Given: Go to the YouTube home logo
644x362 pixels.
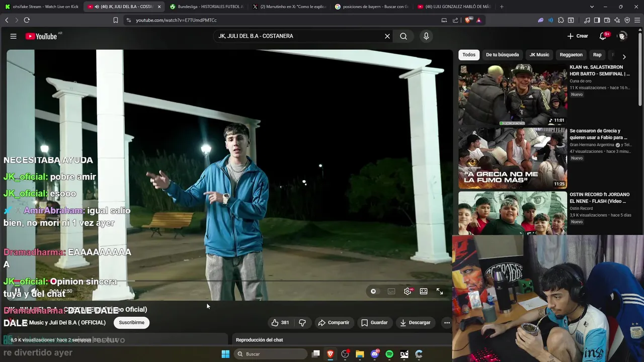Looking at the screenshot, I should tap(41, 36).
